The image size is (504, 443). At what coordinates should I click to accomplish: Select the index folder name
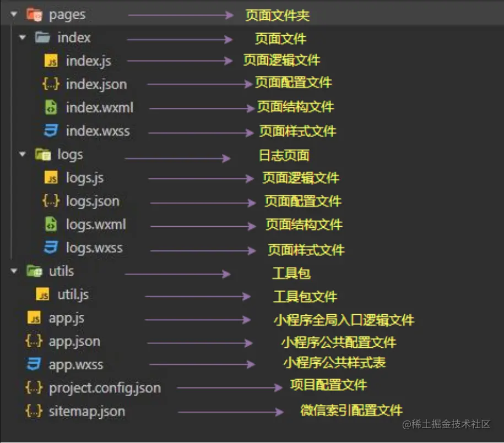pyautogui.click(x=74, y=37)
